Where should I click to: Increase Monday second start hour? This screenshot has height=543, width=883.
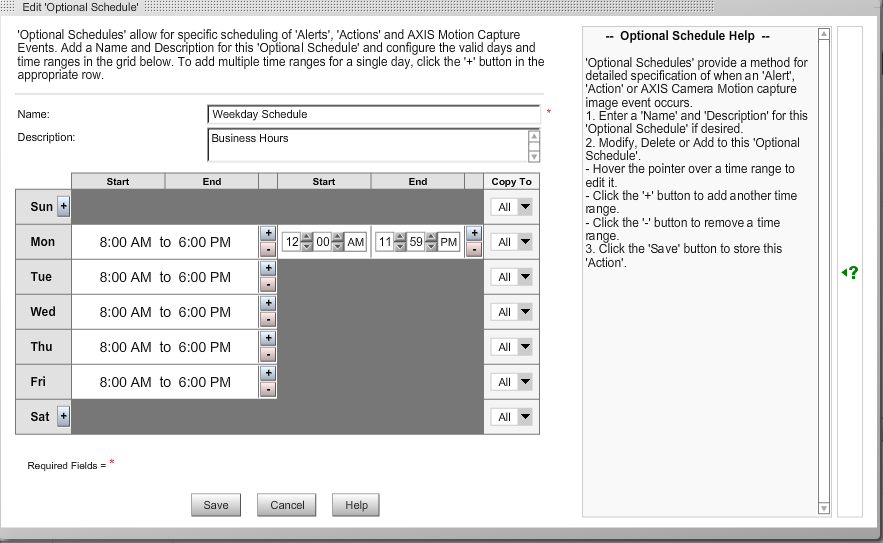pyautogui.click(x=307, y=238)
